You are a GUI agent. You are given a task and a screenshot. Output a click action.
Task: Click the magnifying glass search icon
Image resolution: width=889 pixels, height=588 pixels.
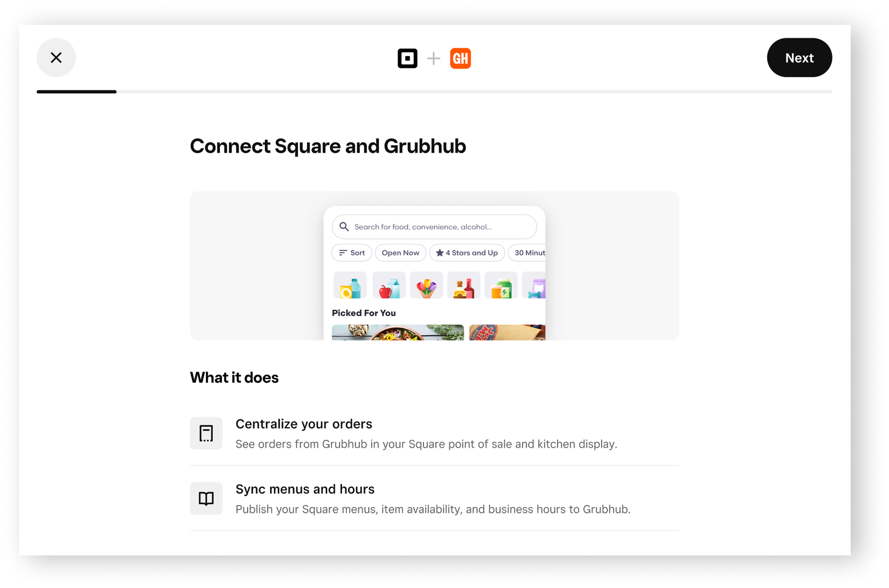click(344, 227)
